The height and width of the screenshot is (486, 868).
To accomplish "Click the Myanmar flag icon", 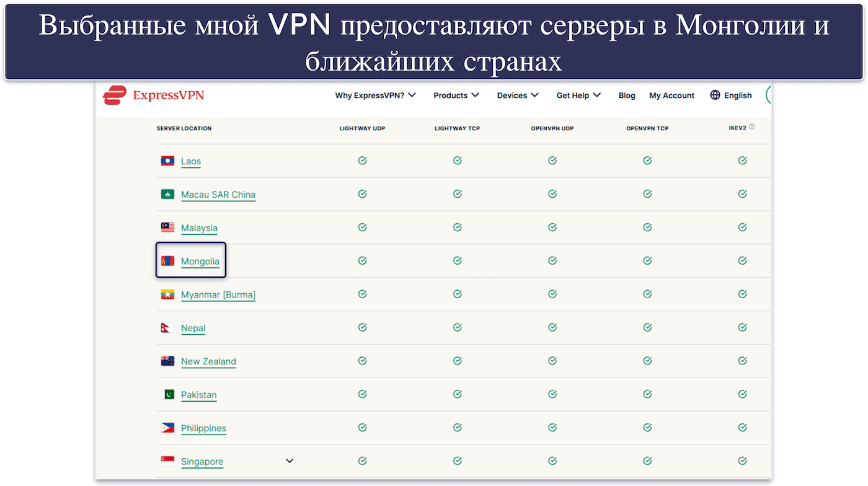I will click(167, 294).
